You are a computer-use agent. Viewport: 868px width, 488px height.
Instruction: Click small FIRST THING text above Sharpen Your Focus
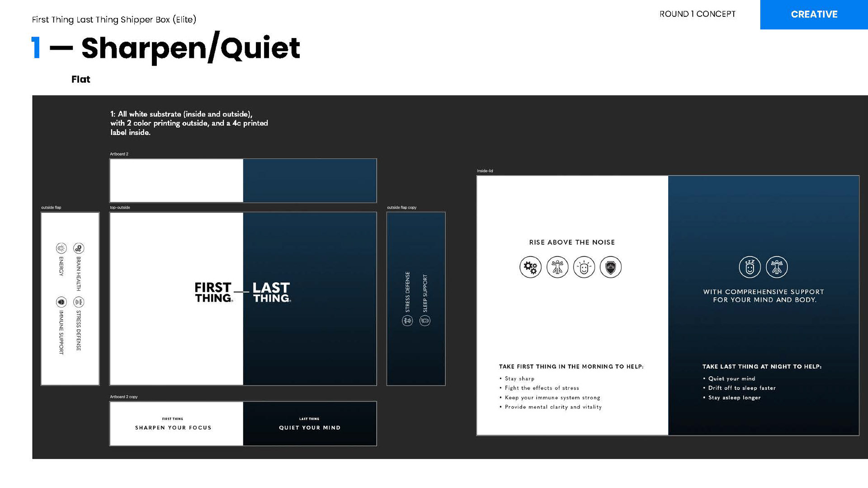(173, 419)
